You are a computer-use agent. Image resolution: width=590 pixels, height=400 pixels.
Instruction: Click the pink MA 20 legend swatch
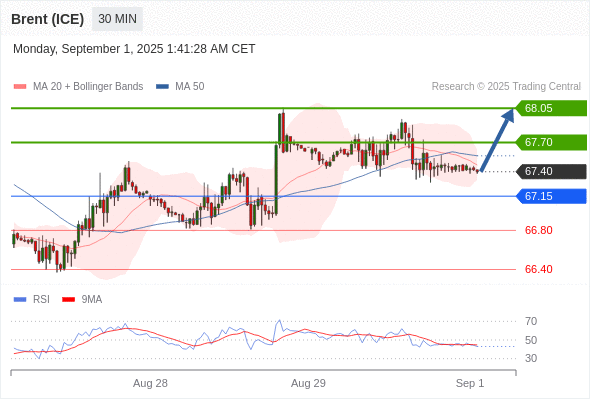coord(20,87)
